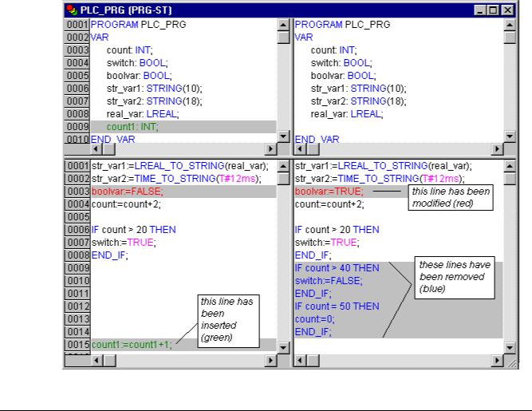Click left arrow of left declaration horizontal scrollbar
Screen dimensions: 532x411
[97, 148]
